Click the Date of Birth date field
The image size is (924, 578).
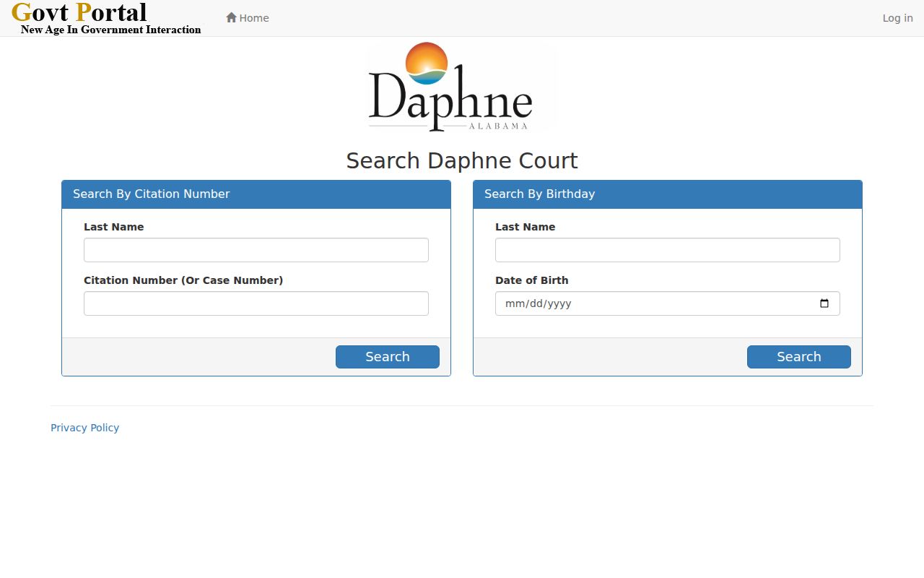point(668,303)
